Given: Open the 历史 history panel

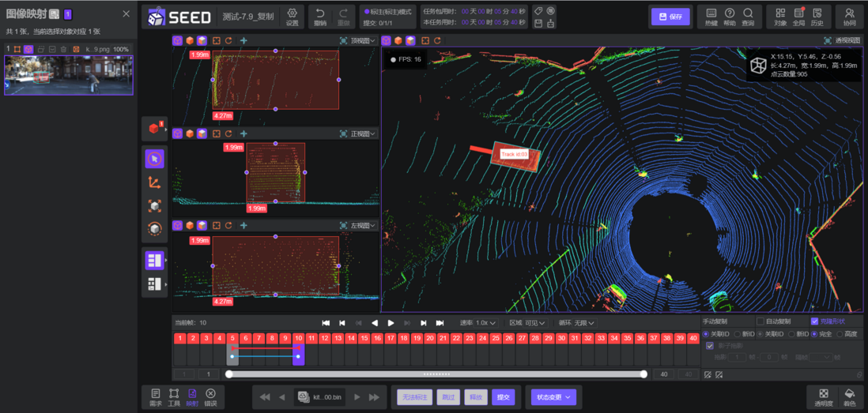Looking at the screenshot, I should 817,17.
